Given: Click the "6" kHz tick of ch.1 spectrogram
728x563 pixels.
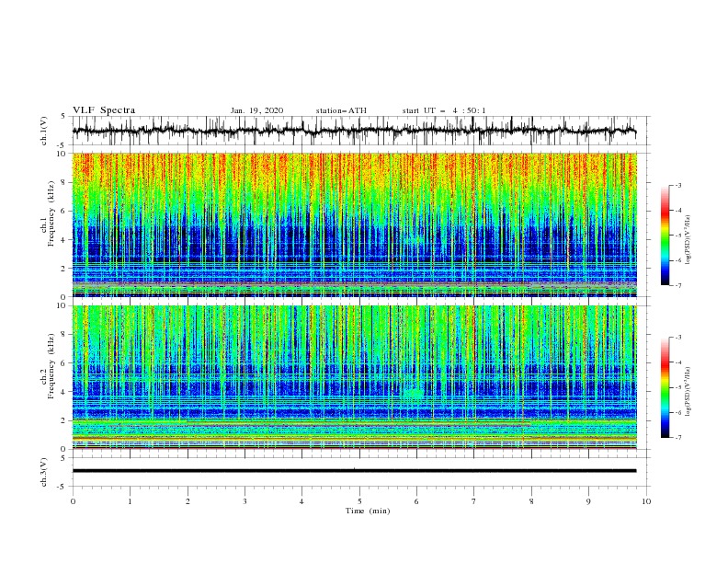Looking at the screenshot, I should tap(64, 211).
